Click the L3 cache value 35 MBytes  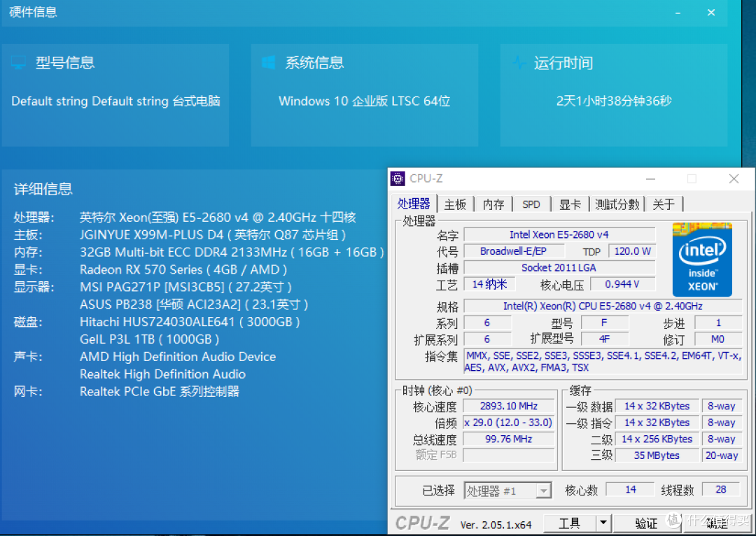click(x=657, y=456)
